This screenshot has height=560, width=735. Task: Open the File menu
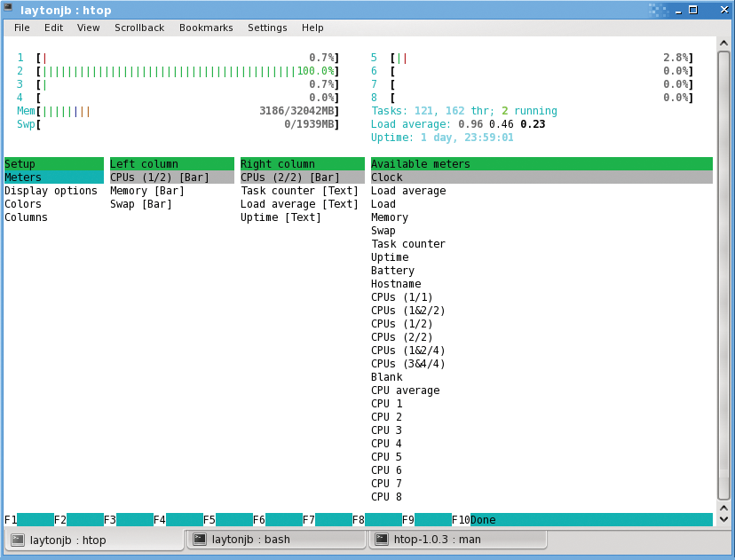21,28
